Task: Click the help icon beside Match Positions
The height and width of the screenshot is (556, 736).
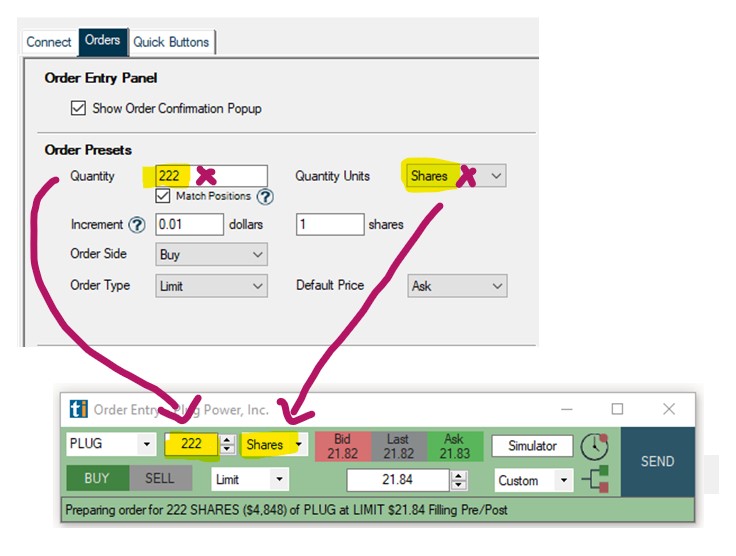Action: (265, 197)
